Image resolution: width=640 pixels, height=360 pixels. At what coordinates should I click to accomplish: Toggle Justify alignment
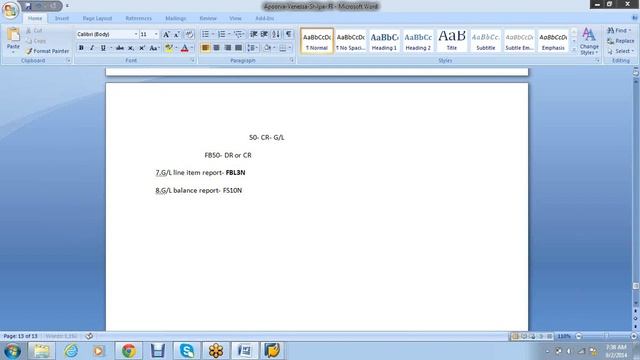[238, 48]
